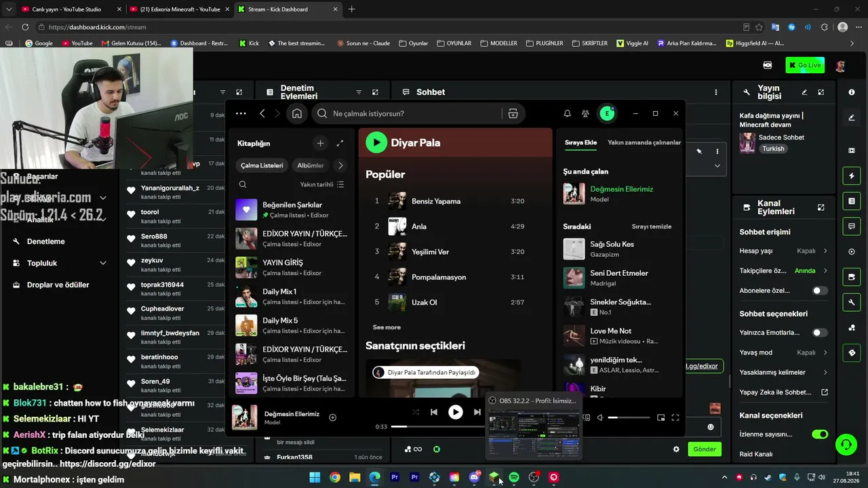Open Spotify from Windows taskbar

click(514, 477)
